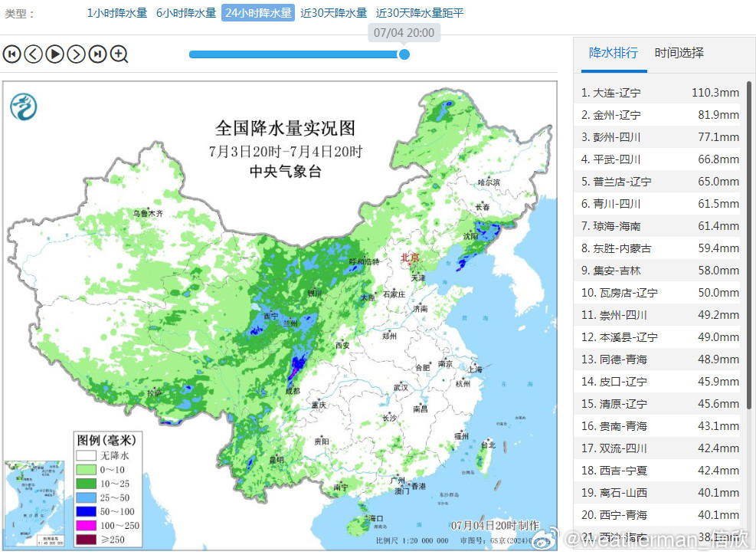Viewport: 756px width, 558px height.
Task: Play the precipitation animation
Action: [54, 54]
